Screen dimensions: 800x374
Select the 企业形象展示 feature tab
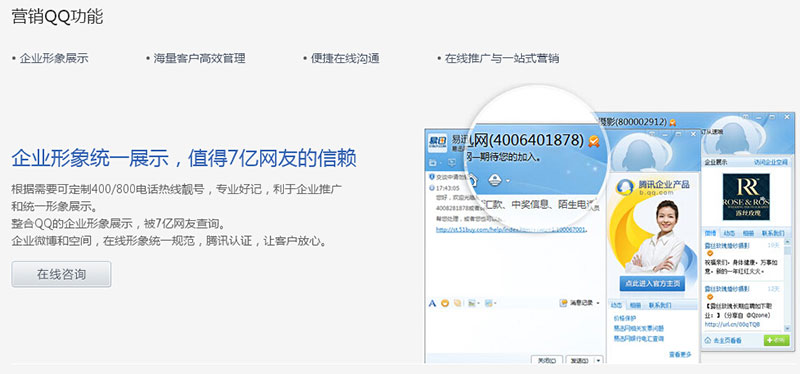[54, 58]
